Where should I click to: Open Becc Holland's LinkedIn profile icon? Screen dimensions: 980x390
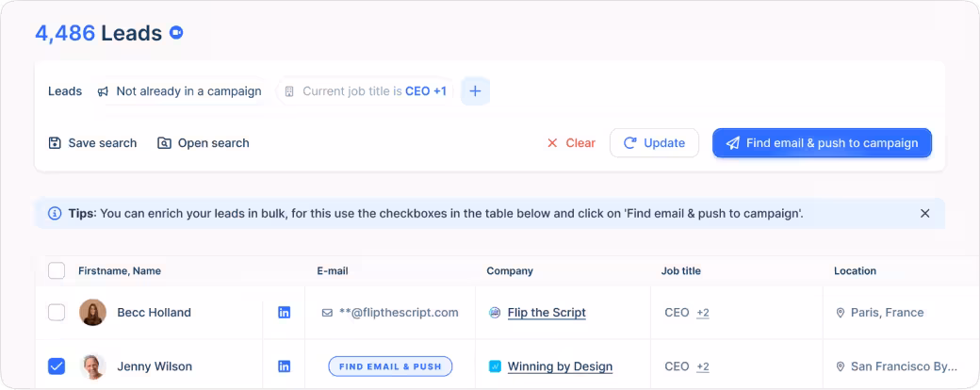coord(284,313)
